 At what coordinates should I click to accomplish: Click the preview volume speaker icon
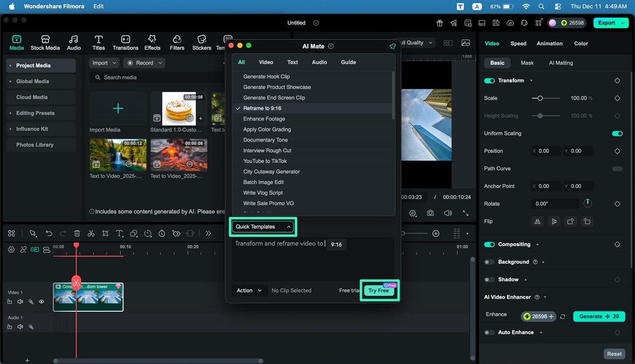448,213
